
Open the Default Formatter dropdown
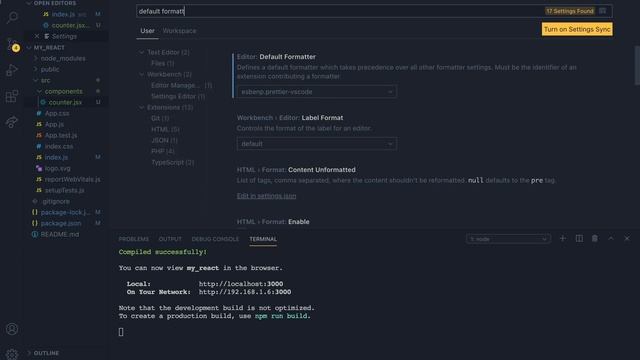[x=316, y=92]
